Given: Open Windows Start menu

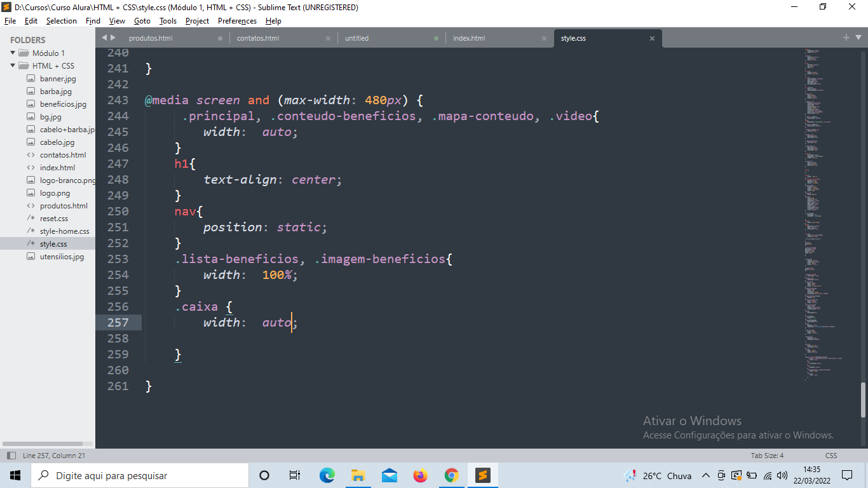Looking at the screenshot, I should (x=15, y=475).
